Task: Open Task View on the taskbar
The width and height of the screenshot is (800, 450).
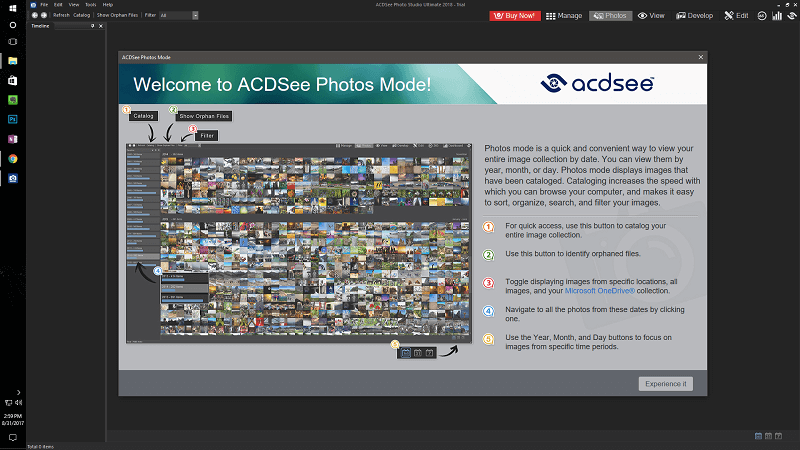Action: 13,42
